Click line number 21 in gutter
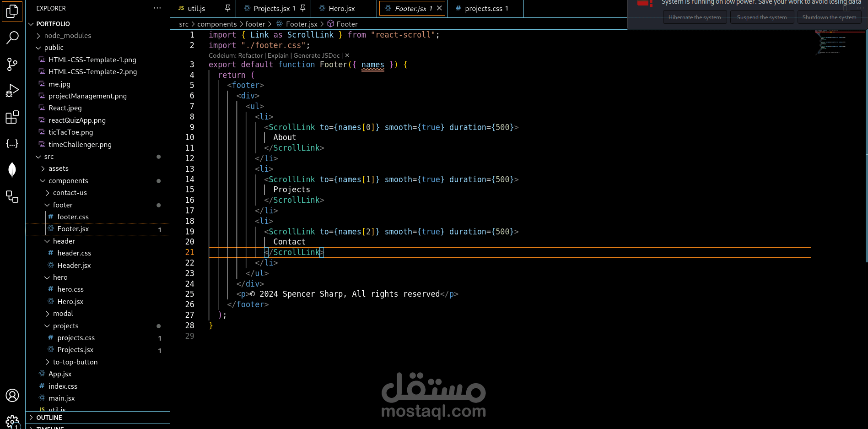Viewport: 868px width, 429px height. [189, 252]
